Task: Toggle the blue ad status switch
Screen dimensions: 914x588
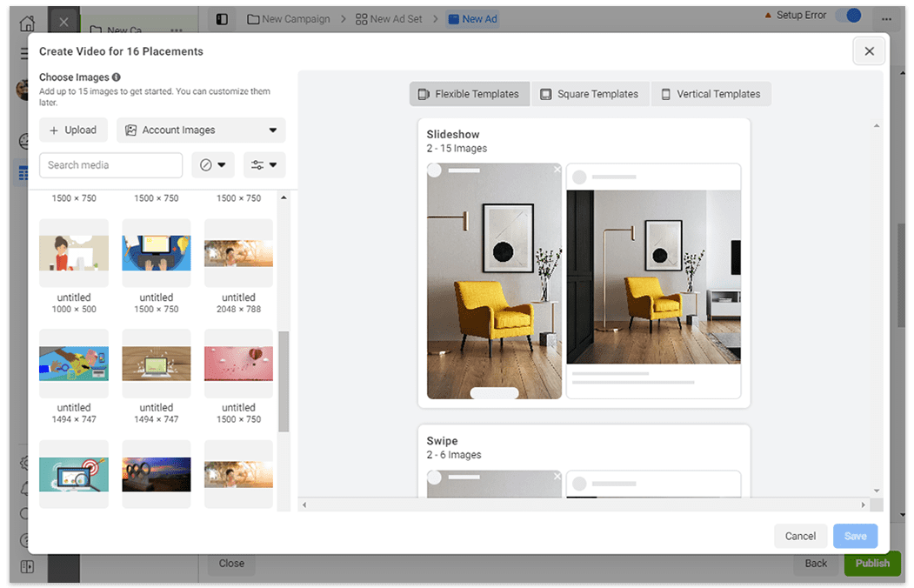Action: (847, 16)
